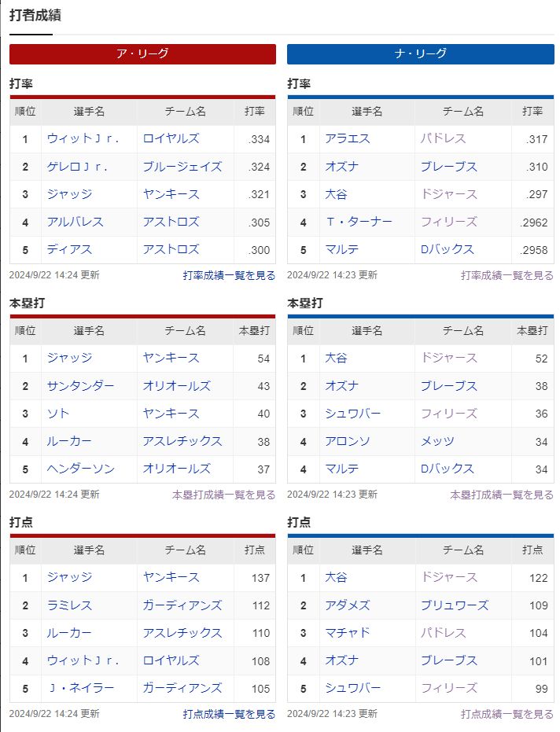Open アダメズ player link
The height and width of the screenshot is (732, 560).
click(348, 605)
